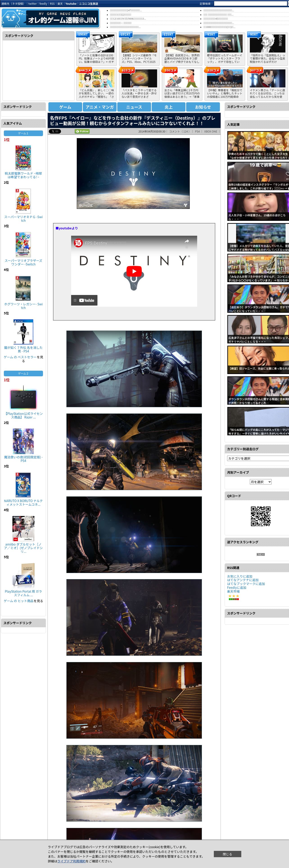The height and width of the screenshot is (868, 289).
Task: Open the 644コメ どん兵衛 article thumbnail
Action: 97,78
